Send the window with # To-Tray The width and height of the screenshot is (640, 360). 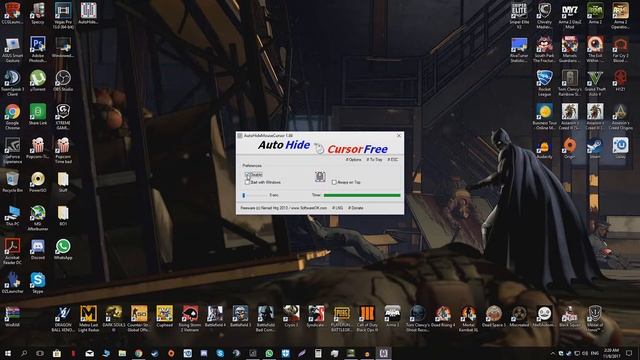tap(374, 160)
